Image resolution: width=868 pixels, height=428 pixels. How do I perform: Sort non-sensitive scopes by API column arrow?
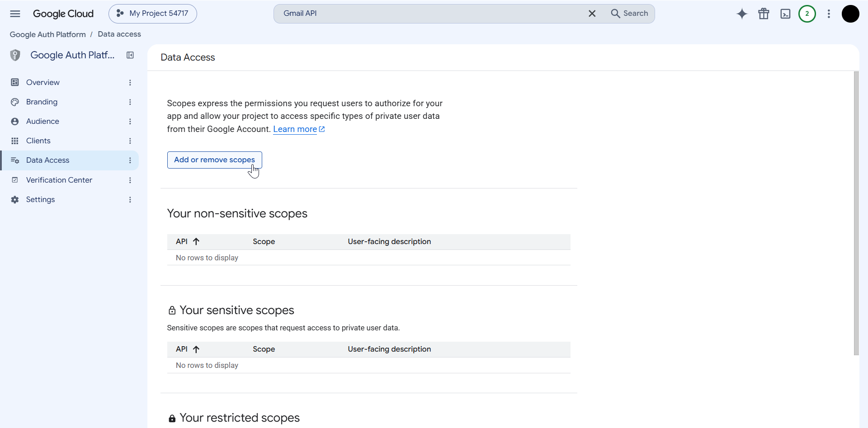(196, 241)
